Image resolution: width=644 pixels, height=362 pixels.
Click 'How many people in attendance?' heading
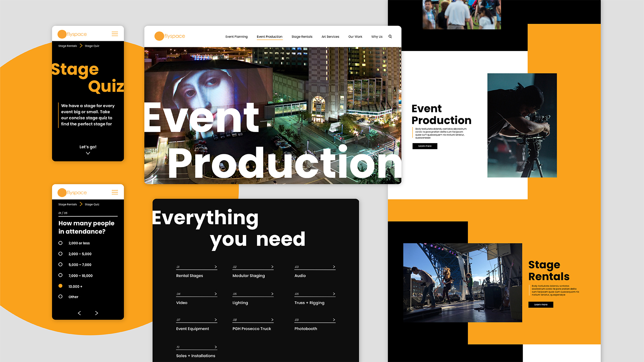(x=86, y=227)
